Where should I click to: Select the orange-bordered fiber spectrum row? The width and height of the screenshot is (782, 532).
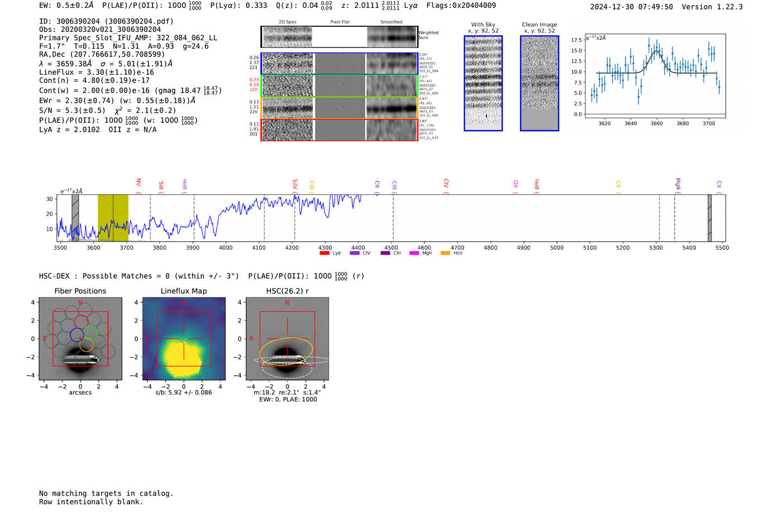(340, 108)
